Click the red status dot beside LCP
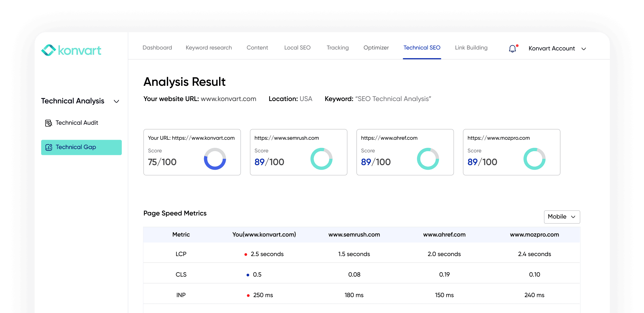The image size is (644, 313). [246, 254]
